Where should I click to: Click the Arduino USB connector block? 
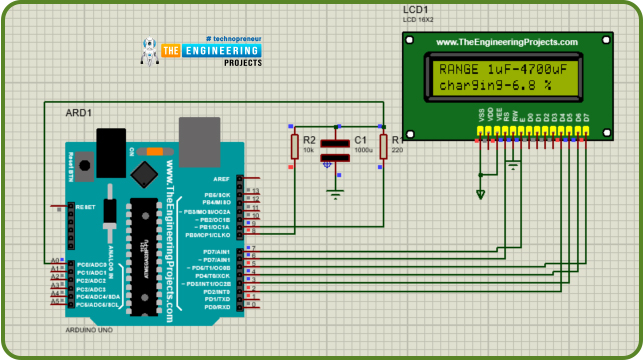tap(199, 142)
